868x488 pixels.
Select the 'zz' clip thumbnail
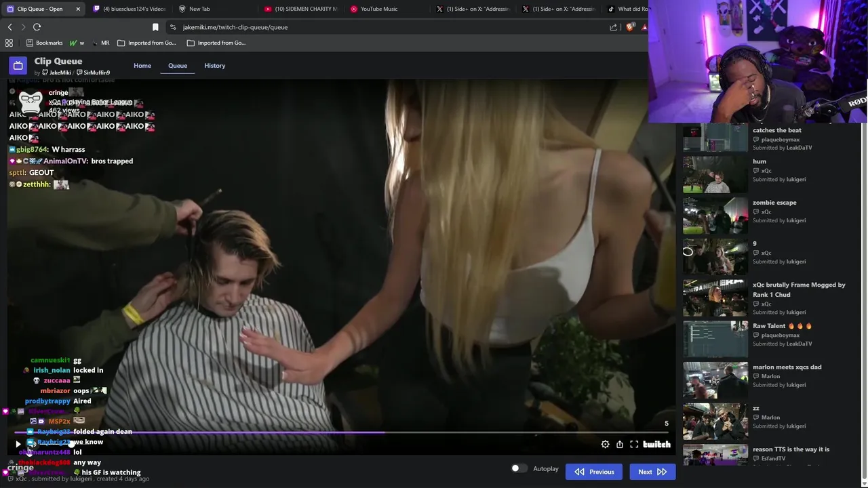coord(715,421)
